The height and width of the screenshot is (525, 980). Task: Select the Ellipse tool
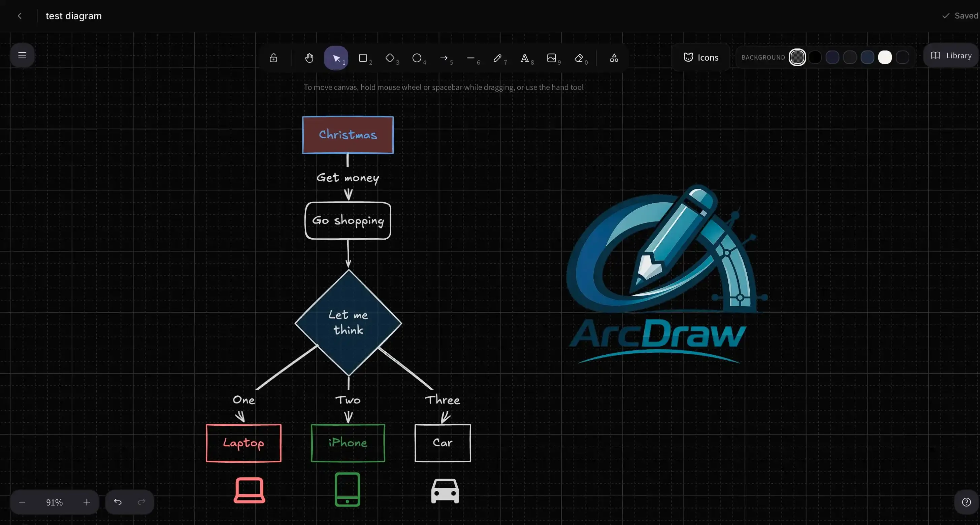[x=417, y=58]
